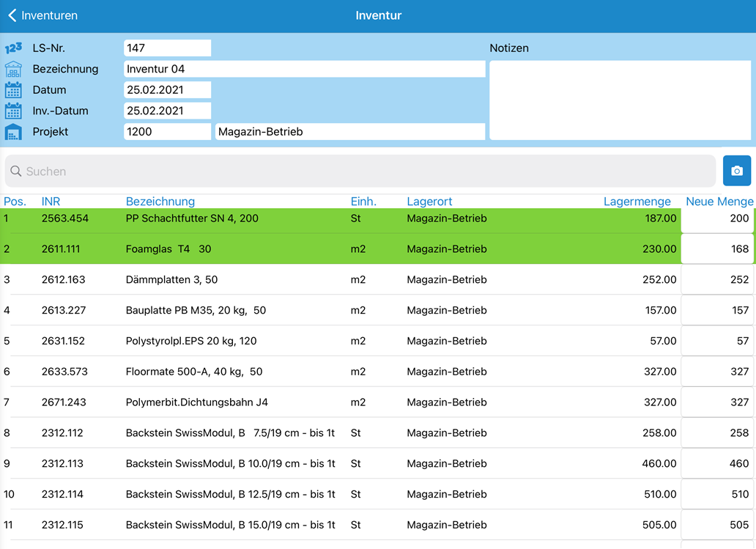Edit new quantity 510 for Backstein 12.5/19
756x549 pixels.
[717, 494]
